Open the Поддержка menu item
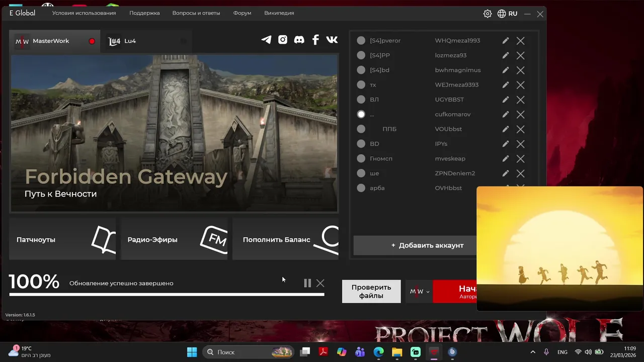The height and width of the screenshot is (362, 644). tap(144, 13)
